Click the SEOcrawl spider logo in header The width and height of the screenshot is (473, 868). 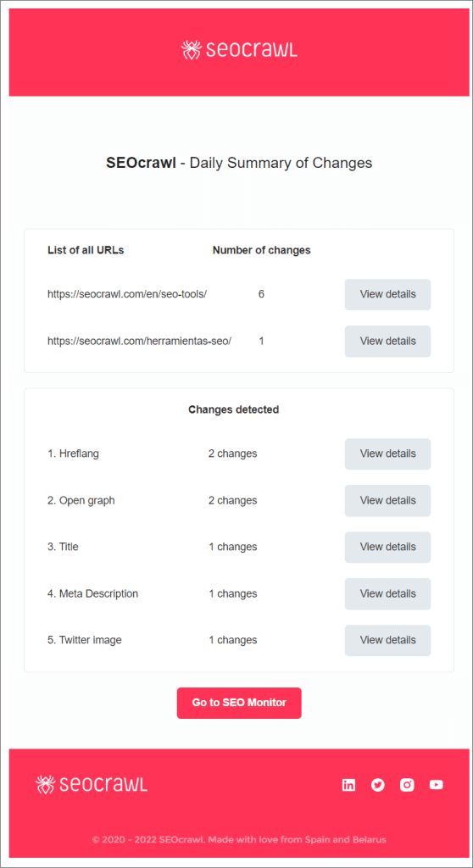pyautogui.click(x=239, y=50)
